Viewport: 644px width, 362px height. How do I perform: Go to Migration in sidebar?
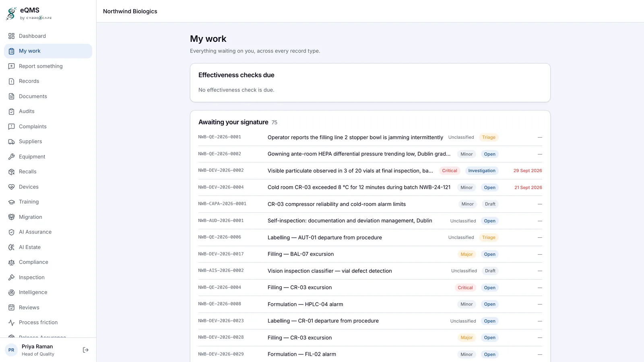tap(48, 217)
